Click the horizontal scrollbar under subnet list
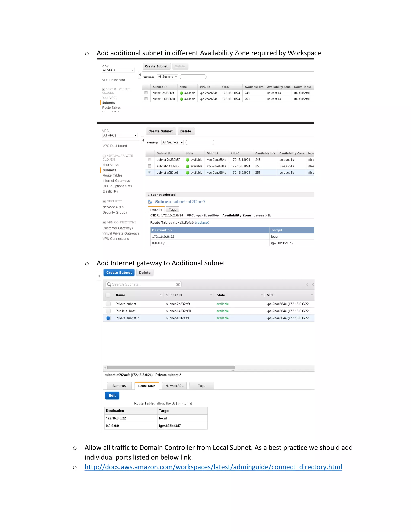The width and height of the screenshot is (411, 532). [x=171, y=368]
